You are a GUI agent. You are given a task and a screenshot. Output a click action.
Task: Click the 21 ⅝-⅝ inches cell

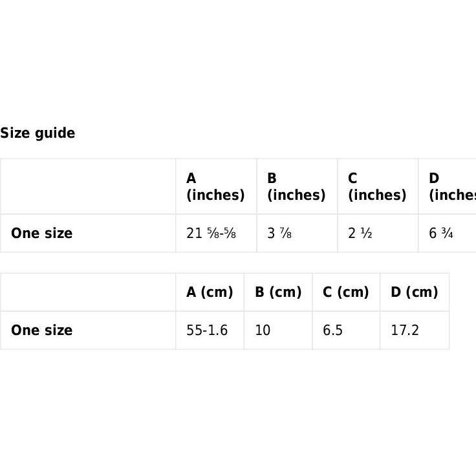(216, 233)
